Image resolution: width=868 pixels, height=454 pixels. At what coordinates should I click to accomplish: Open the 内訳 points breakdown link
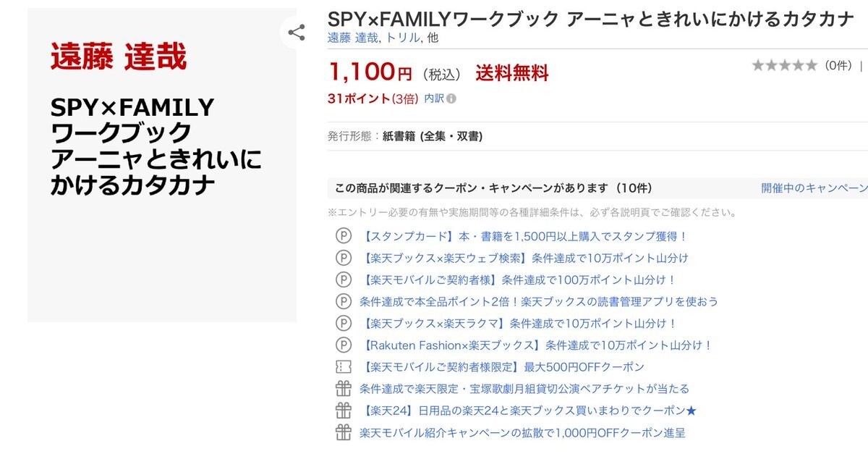[434, 98]
